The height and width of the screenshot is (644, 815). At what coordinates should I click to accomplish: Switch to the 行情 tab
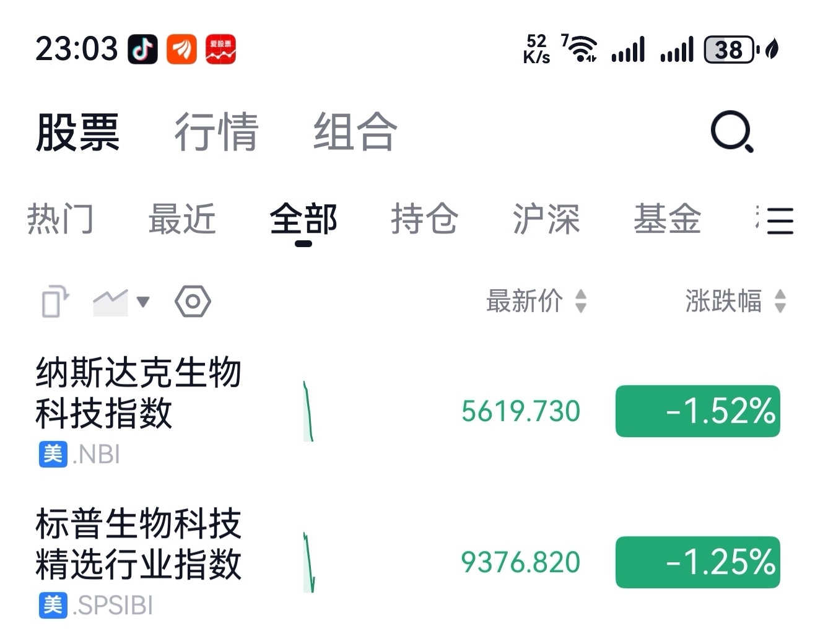click(216, 132)
